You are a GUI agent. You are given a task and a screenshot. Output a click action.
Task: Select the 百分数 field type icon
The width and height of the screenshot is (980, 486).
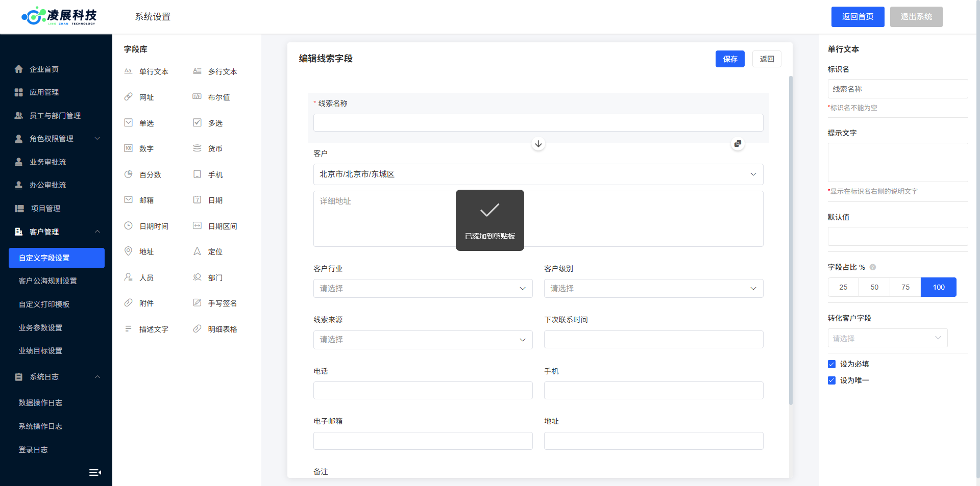pos(129,174)
